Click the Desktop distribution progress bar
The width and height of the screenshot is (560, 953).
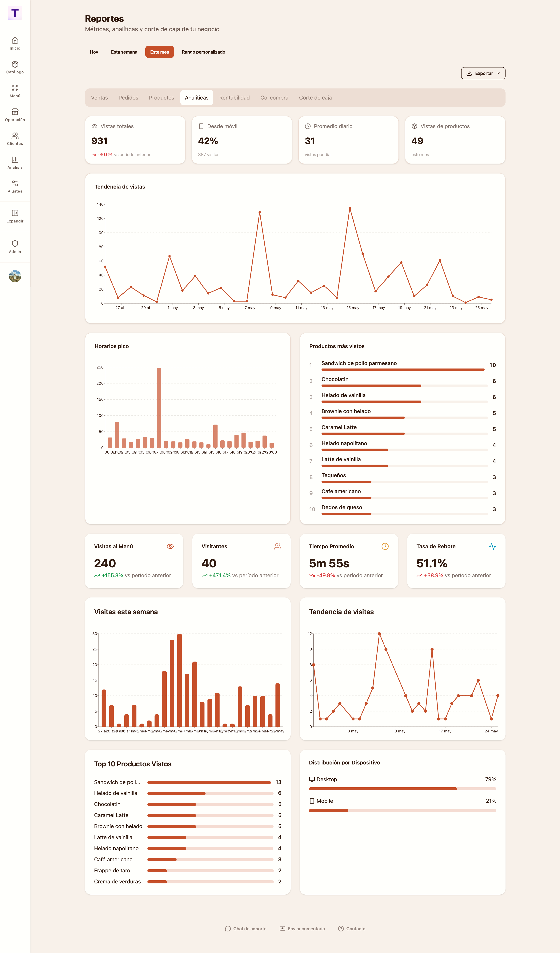tap(402, 789)
